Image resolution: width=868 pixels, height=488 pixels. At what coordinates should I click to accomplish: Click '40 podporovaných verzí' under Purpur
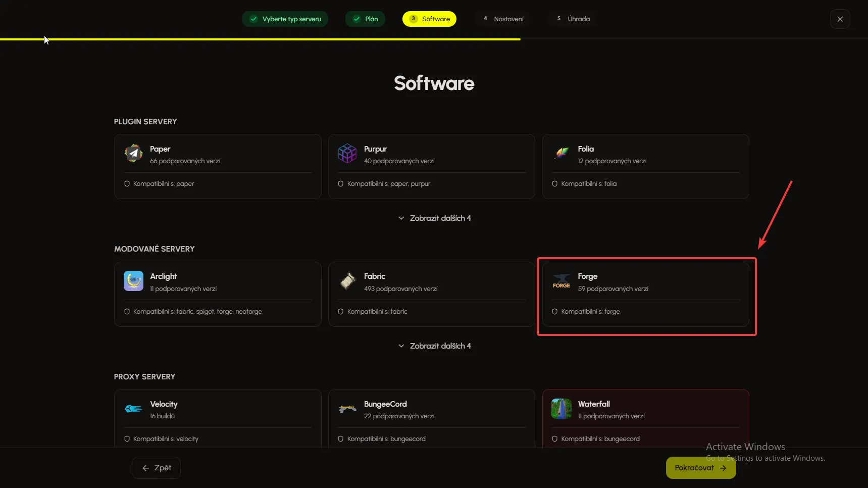click(x=399, y=161)
